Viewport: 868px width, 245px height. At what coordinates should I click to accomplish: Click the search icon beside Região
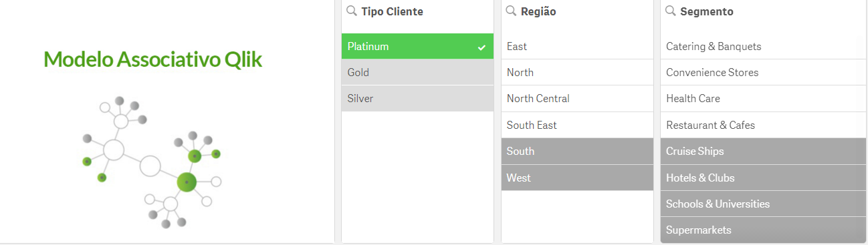click(511, 11)
